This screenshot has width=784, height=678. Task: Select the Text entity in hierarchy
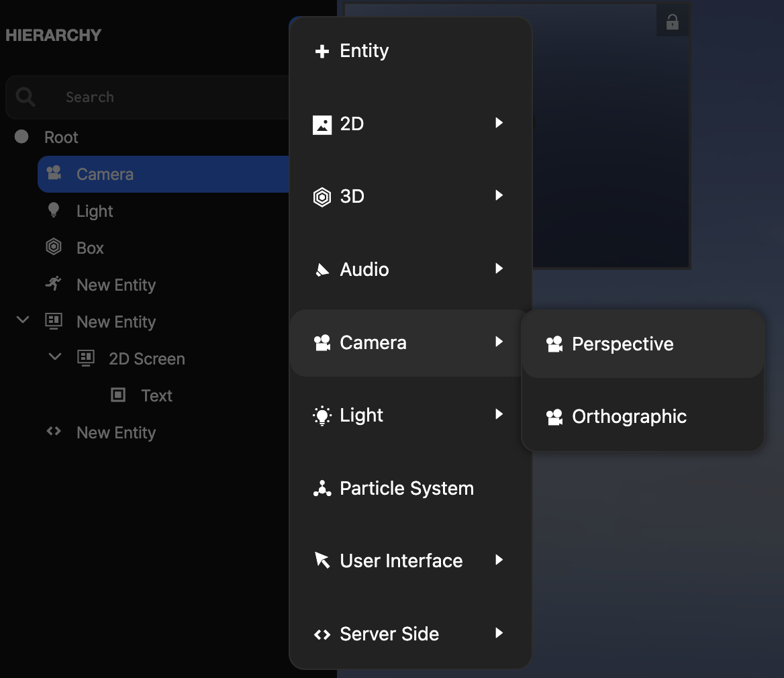(x=156, y=396)
